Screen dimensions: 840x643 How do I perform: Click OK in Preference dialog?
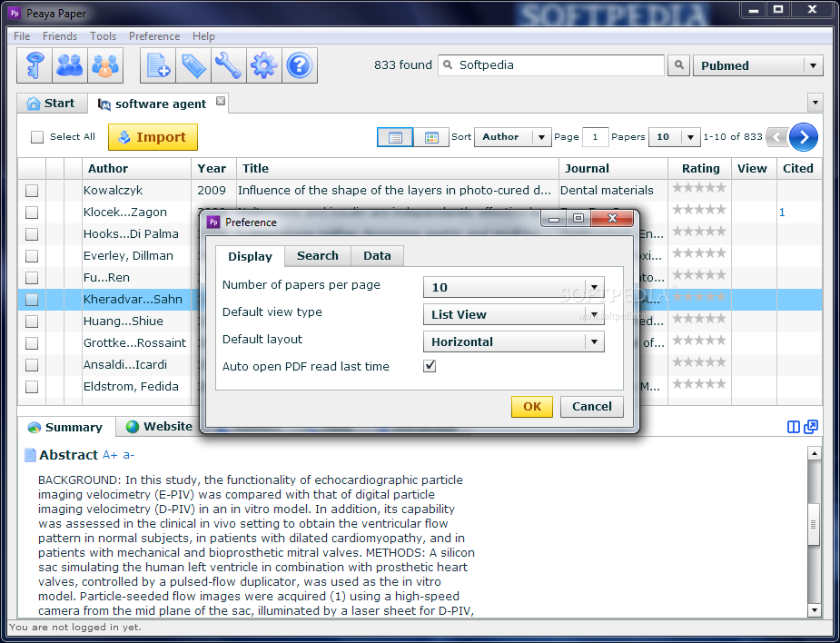coord(532,406)
